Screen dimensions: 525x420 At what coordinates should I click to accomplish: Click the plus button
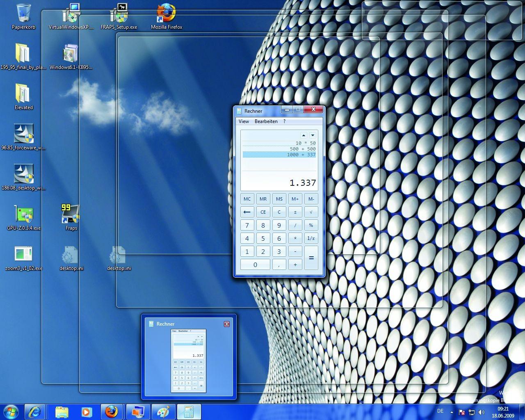pos(295,265)
